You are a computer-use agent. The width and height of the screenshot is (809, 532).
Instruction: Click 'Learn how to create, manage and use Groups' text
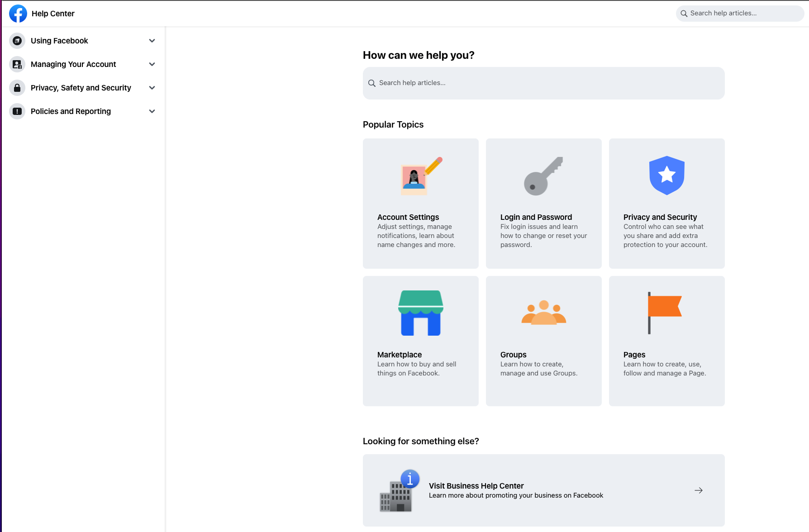[539, 369]
